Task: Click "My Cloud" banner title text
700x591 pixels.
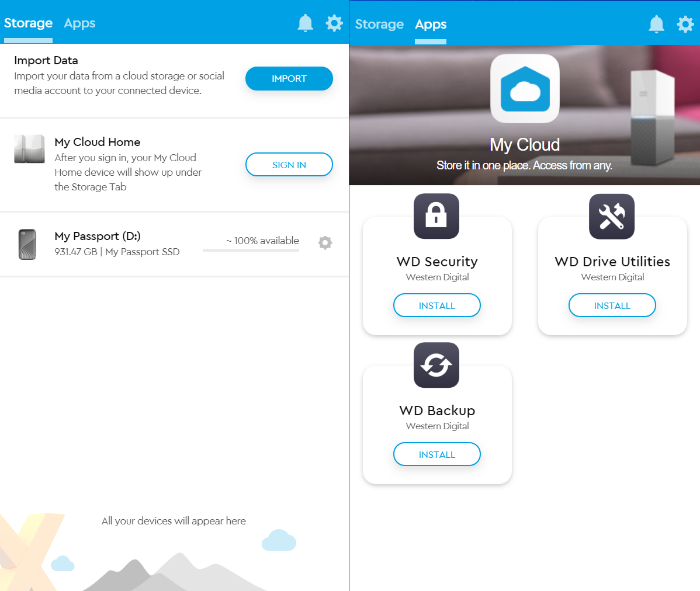Action: pyautogui.click(x=525, y=144)
